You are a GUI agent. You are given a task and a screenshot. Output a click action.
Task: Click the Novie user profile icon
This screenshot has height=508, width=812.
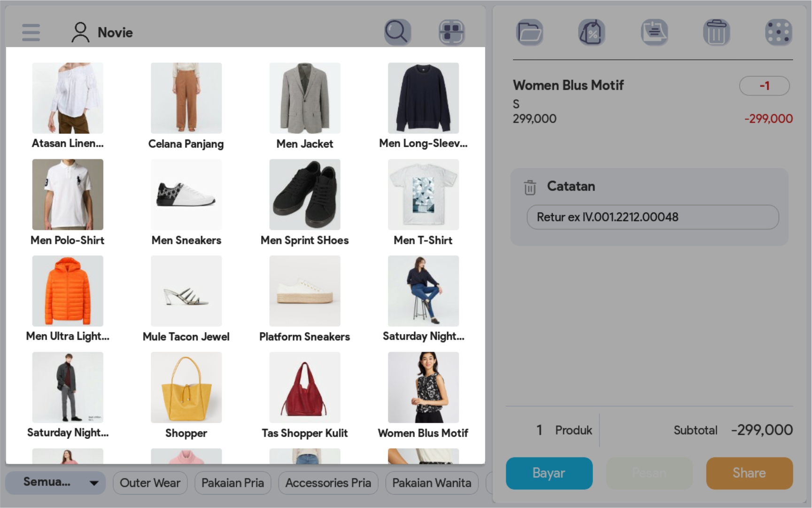(x=80, y=32)
